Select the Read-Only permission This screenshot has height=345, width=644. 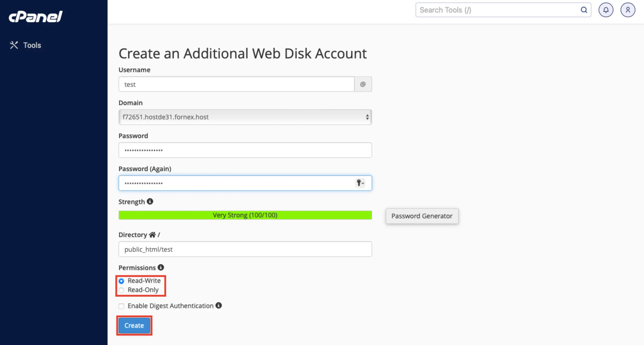[121, 290]
